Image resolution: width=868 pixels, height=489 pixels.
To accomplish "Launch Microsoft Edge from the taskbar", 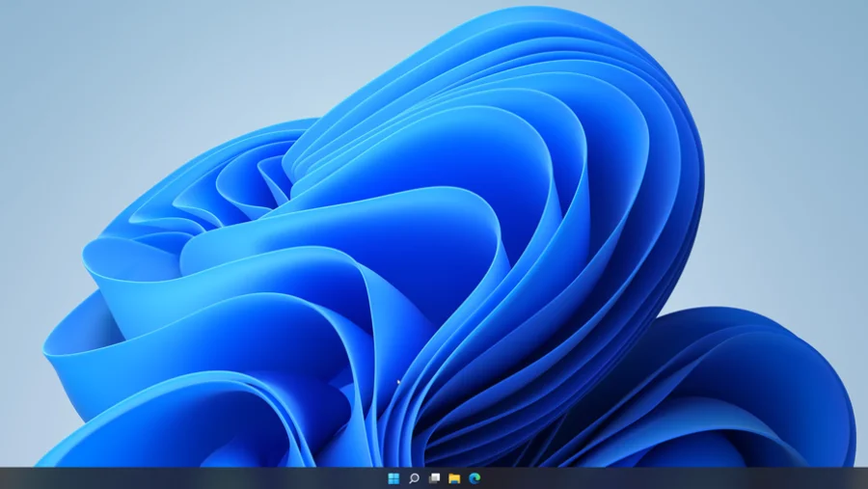I will (475, 478).
